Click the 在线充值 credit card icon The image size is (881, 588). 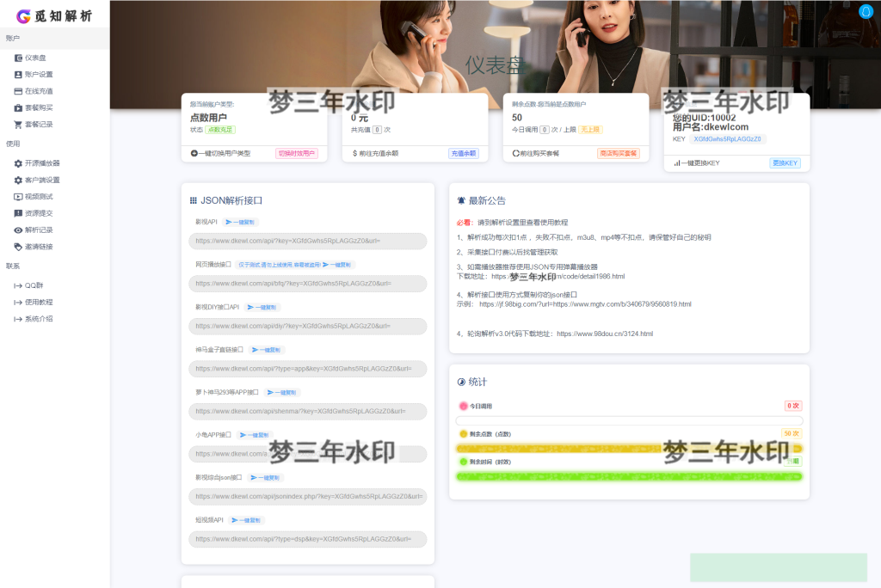coord(18,91)
